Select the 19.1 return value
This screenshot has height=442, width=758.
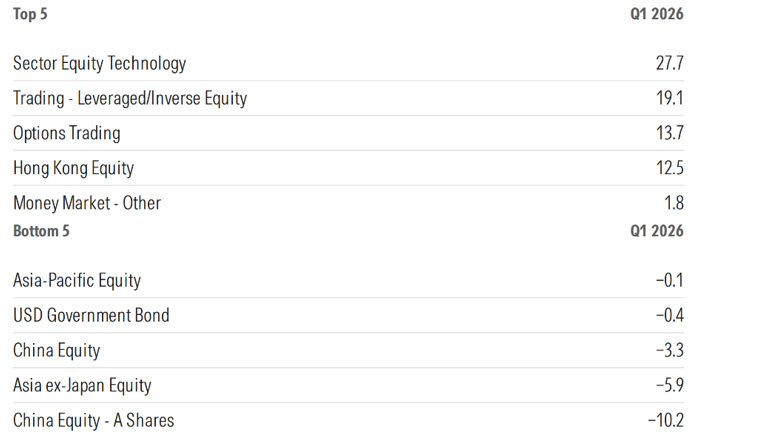click(670, 98)
